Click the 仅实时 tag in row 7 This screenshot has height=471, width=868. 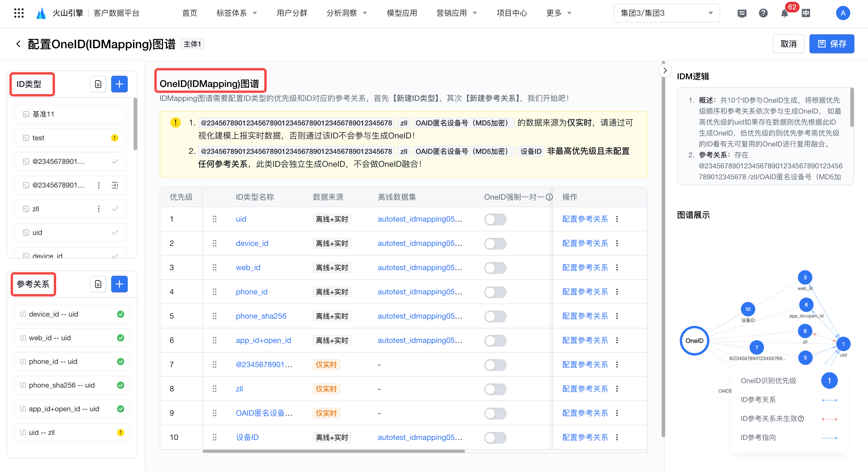326,364
